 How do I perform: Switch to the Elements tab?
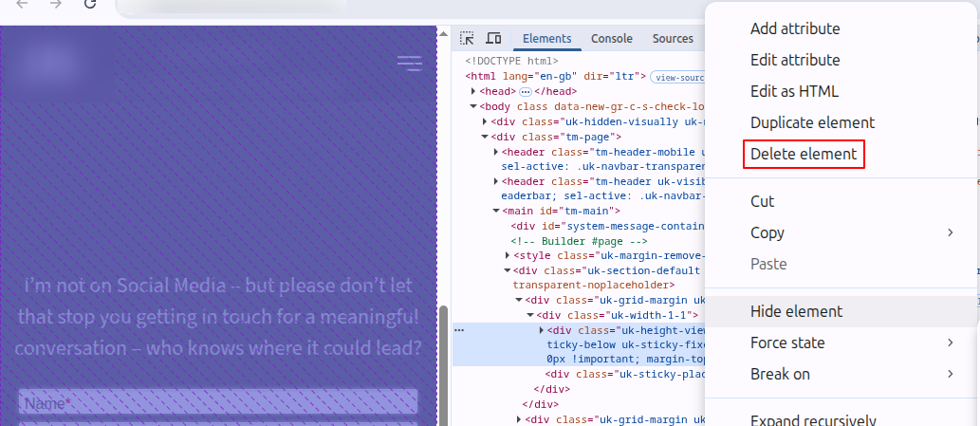click(546, 38)
